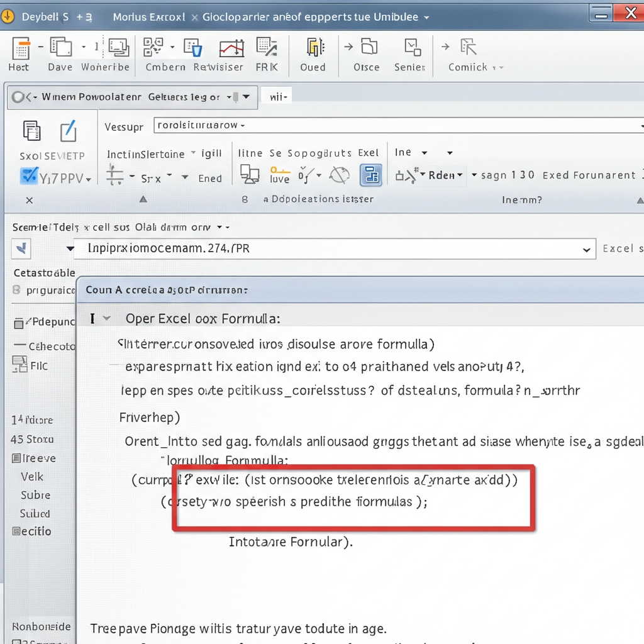
Task: Click the Hest document icon in the ribbon
Action: [x=21, y=48]
